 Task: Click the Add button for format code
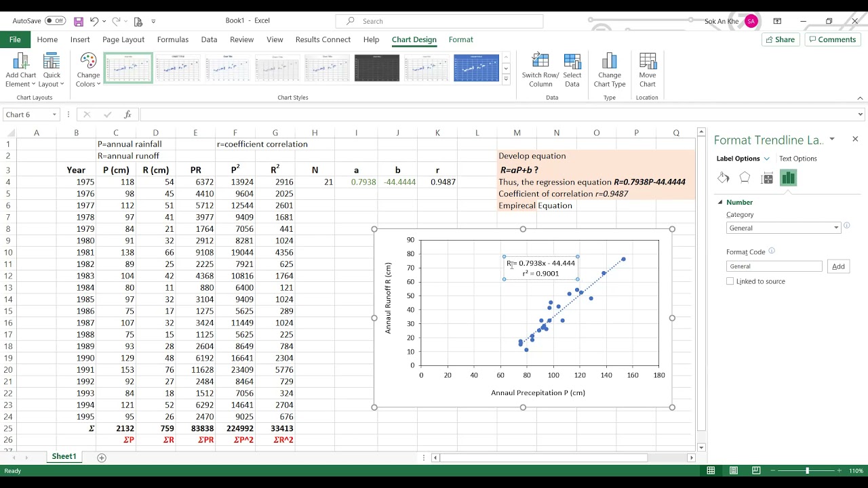(x=838, y=266)
